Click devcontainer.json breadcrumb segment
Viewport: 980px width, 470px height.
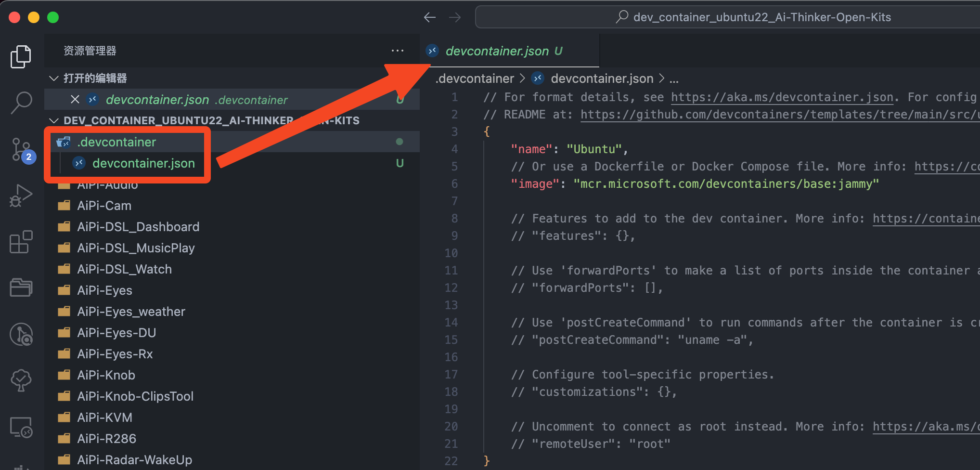pos(602,78)
